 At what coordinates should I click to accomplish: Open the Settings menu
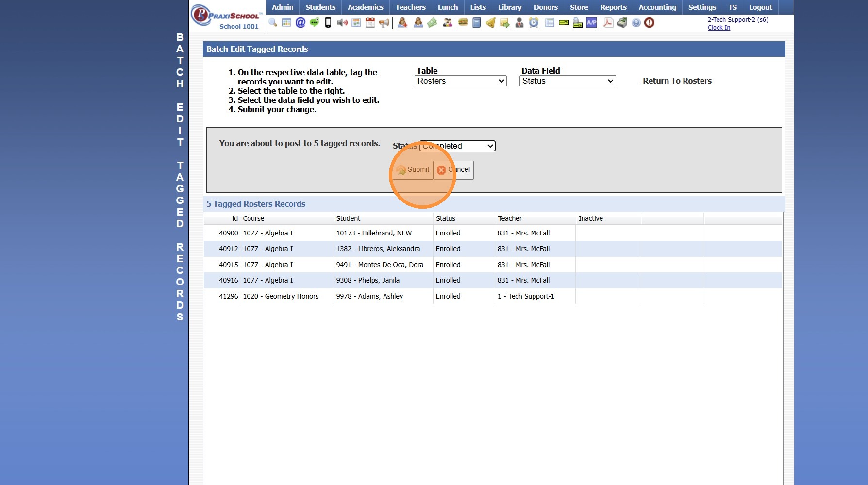point(701,7)
